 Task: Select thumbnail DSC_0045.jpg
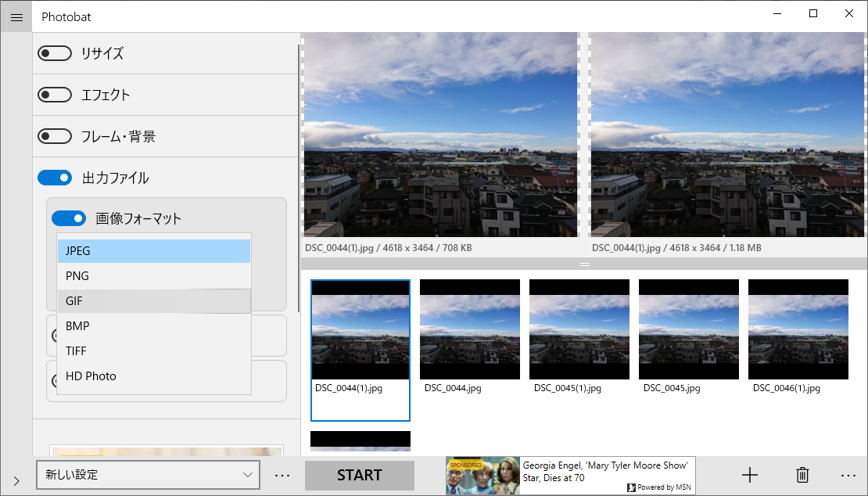(x=689, y=336)
